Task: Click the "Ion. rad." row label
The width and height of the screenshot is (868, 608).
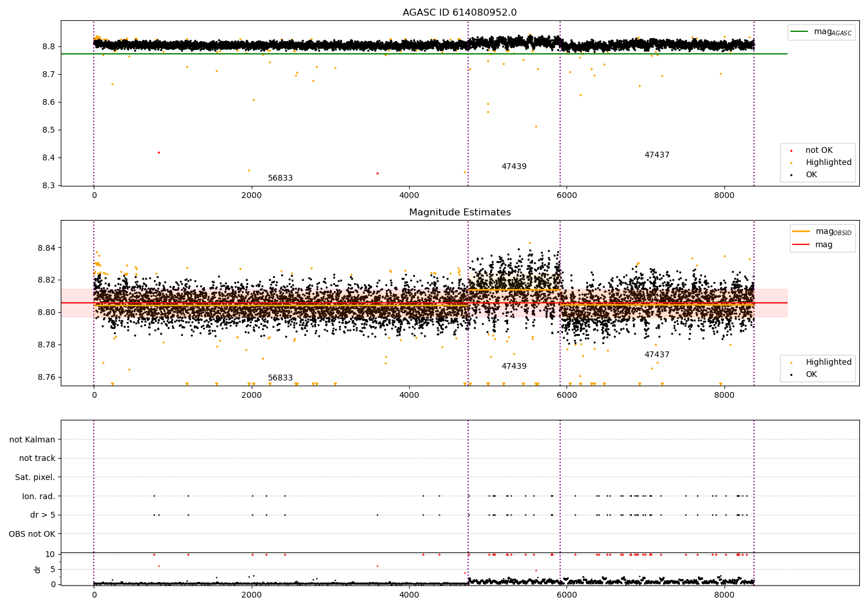Action: 39,496
